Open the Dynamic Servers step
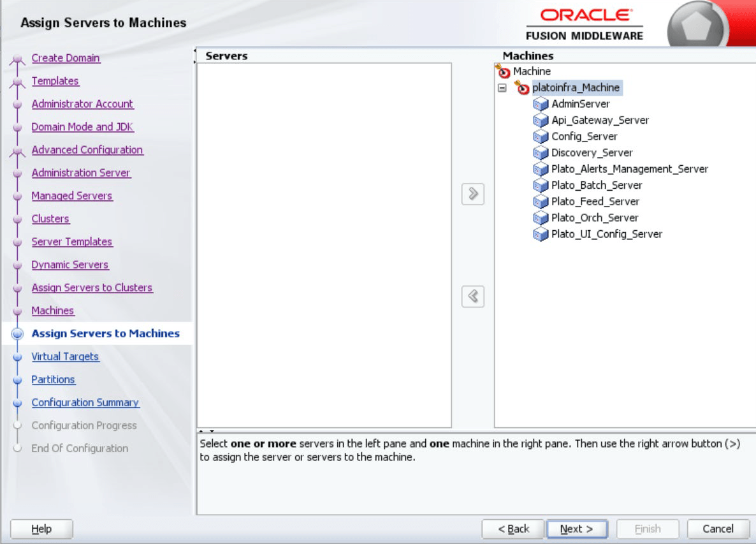 point(70,265)
